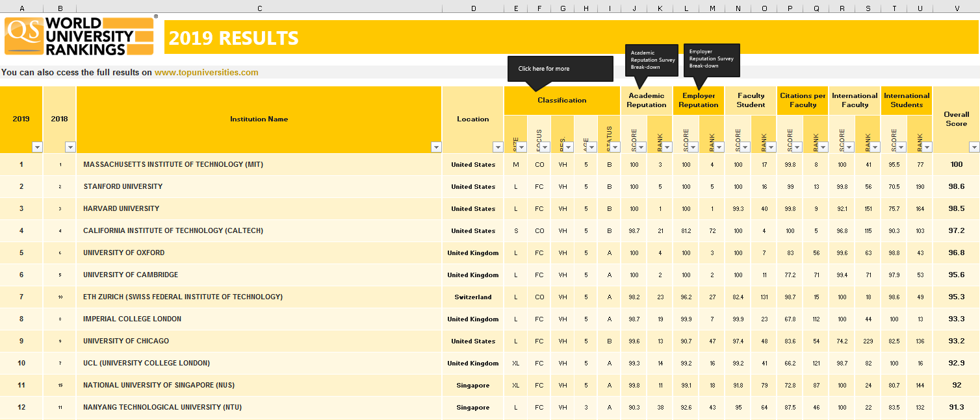Open International Students RANK filter dropdown
The width and height of the screenshot is (980, 420).
click(x=927, y=147)
